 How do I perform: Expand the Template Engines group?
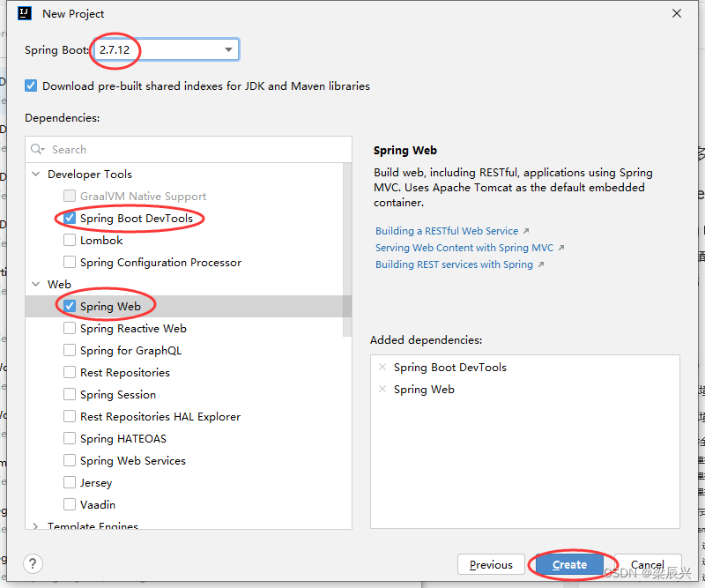[36, 525]
